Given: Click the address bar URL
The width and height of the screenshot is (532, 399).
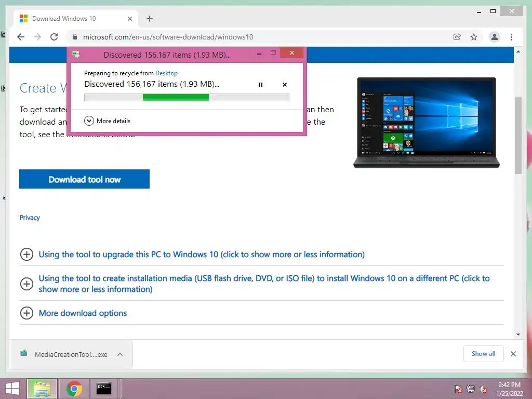Looking at the screenshot, I should [168, 37].
